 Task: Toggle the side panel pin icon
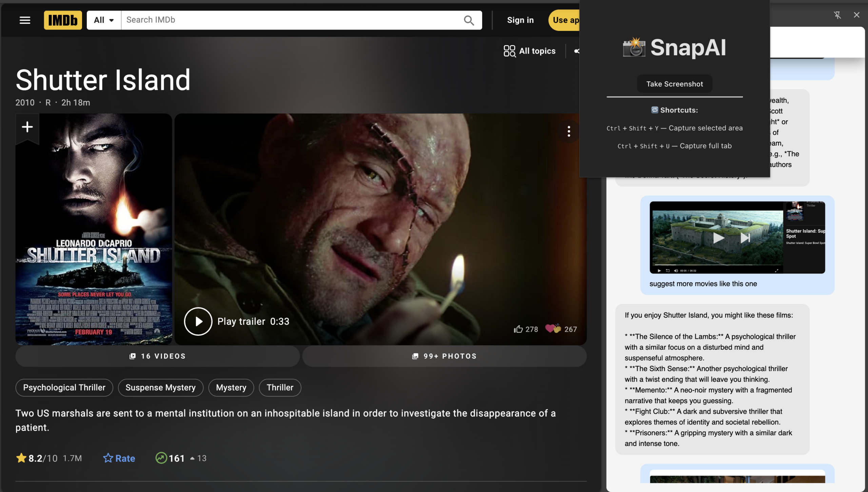(837, 15)
